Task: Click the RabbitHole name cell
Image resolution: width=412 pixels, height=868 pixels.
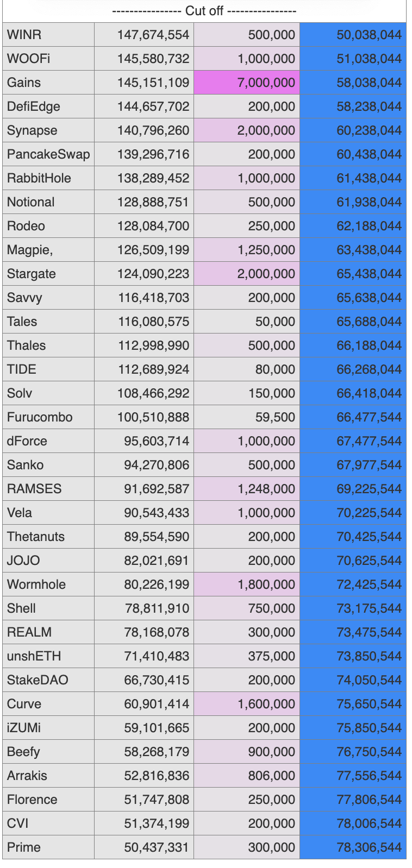Action: pos(48,178)
